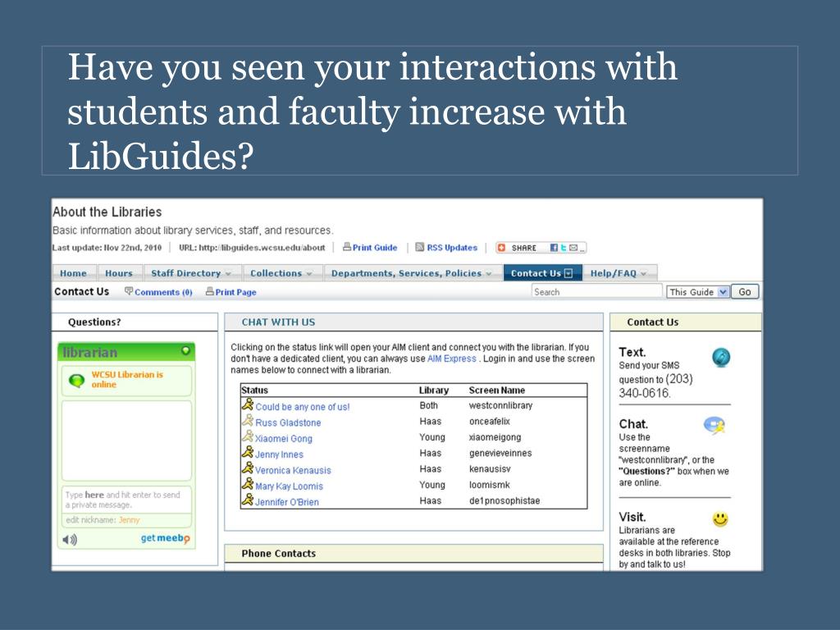Click the Phone Contacts box header

pos(413,554)
